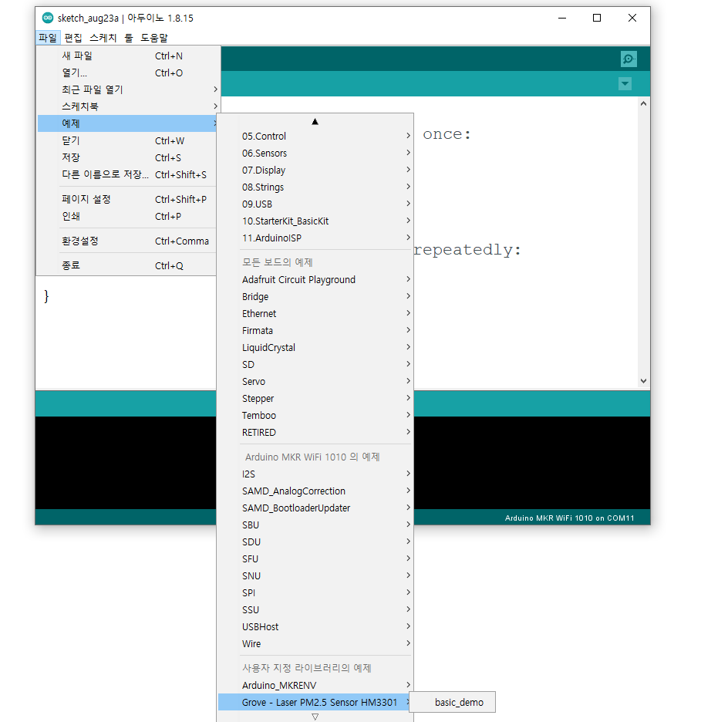
Task: Open SNU examples submenu
Action: (315, 575)
